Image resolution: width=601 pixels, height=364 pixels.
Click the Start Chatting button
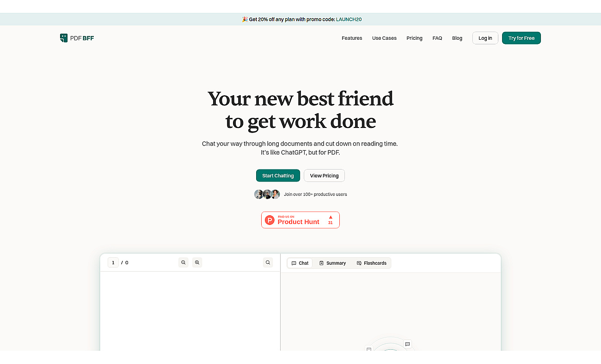(x=278, y=176)
